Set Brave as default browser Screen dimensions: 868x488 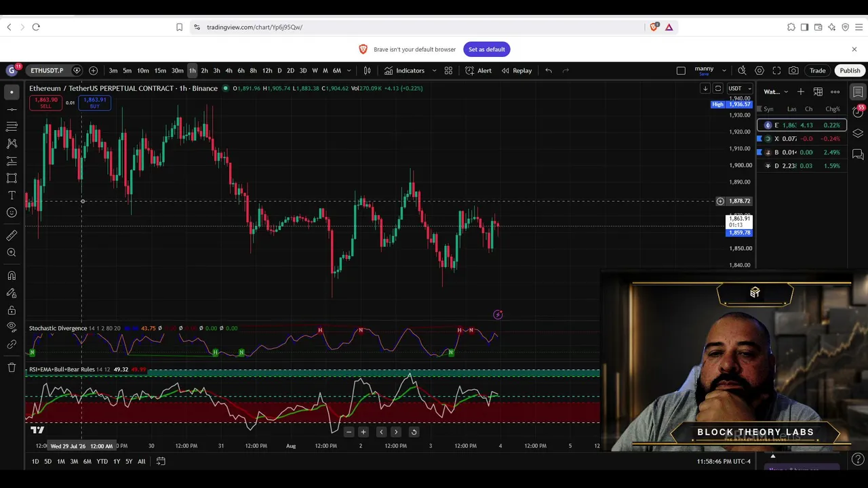tap(487, 49)
